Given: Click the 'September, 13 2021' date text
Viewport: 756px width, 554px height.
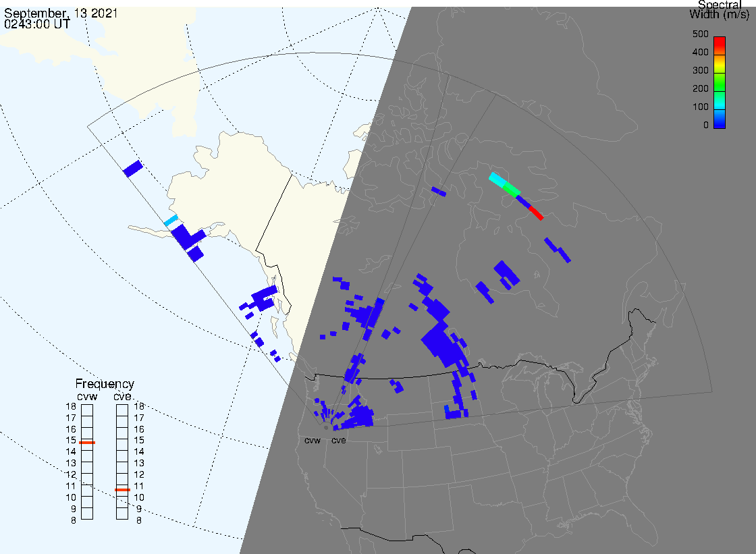Looking at the screenshot, I should pos(61,13).
